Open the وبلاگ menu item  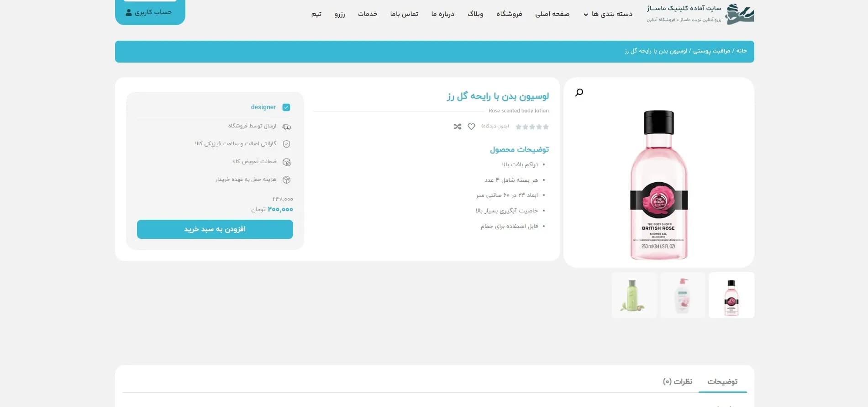click(475, 14)
